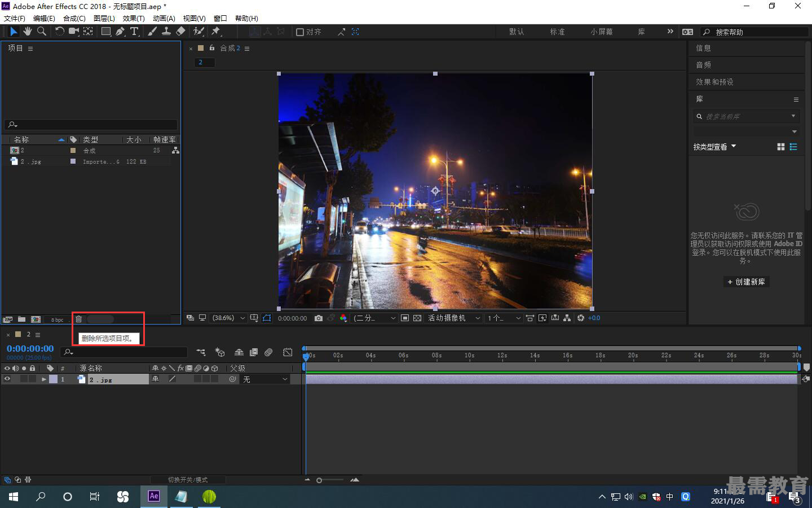
Task: Open the 合成(C) menu
Action: pyautogui.click(x=74, y=18)
